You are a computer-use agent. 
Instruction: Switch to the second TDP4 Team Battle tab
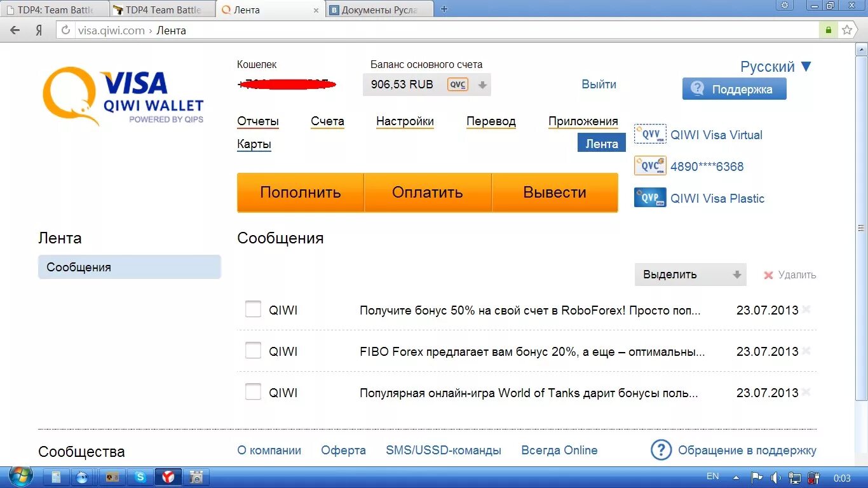(162, 10)
